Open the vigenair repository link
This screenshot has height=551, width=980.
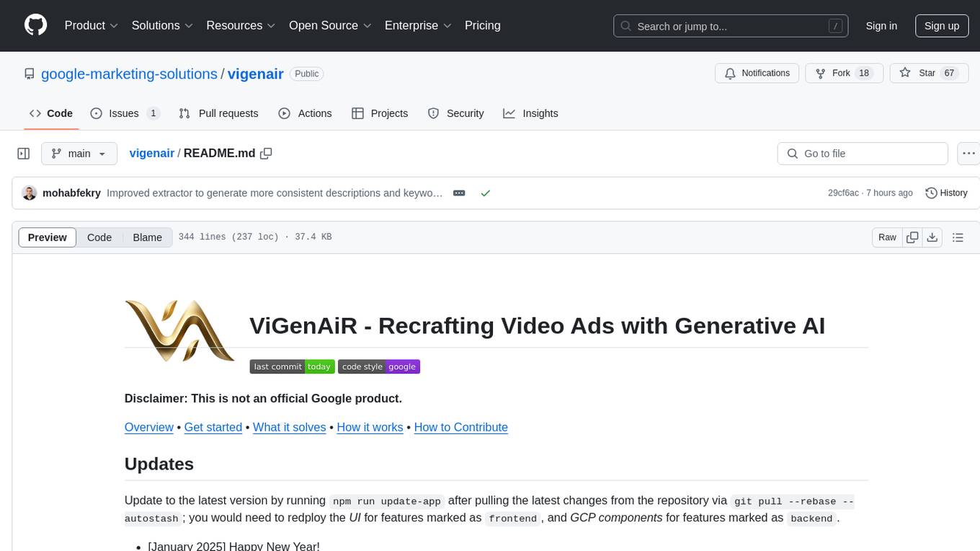coord(255,74)
